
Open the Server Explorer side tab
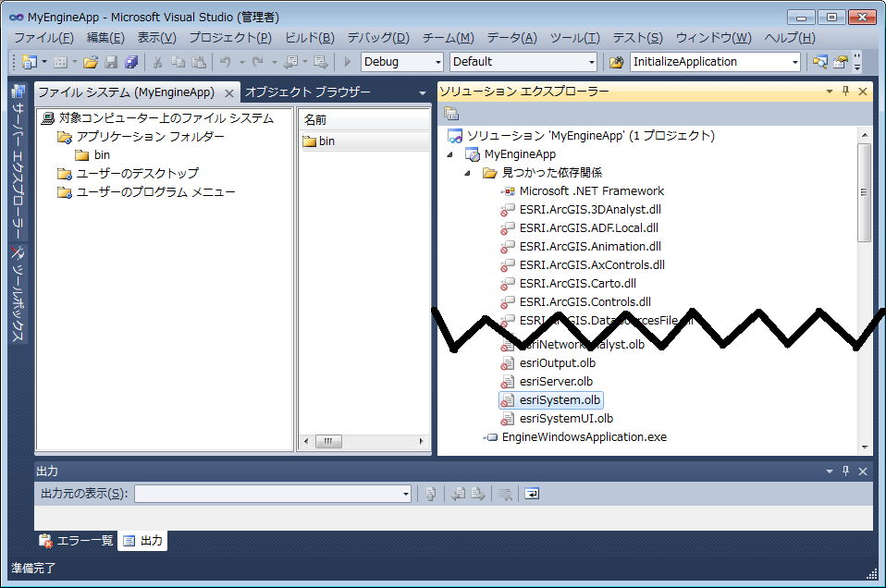(18, 162)
